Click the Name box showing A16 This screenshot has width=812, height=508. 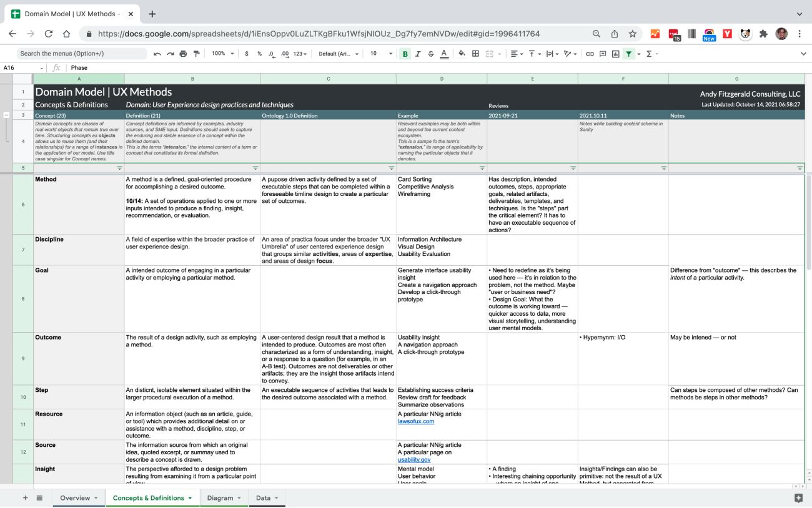pos(23,67)
